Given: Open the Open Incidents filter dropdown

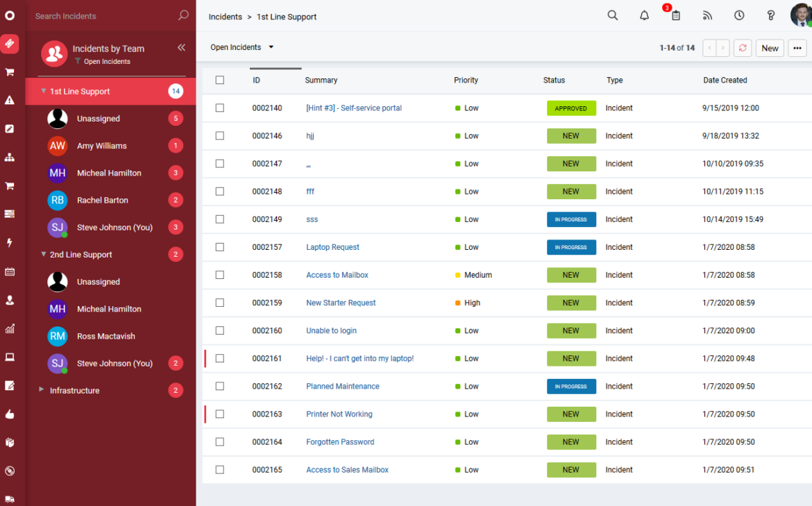Looking at the screenshot, I should pyautogui.click(x=242, y=47).
